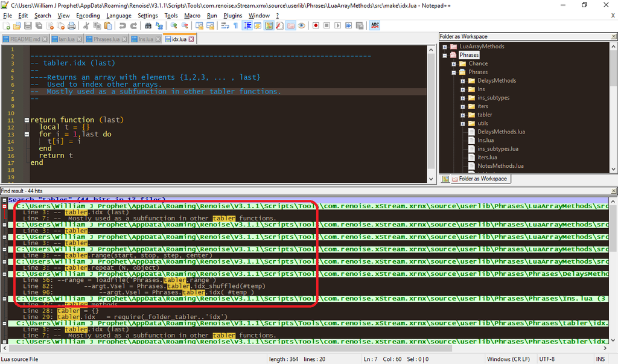618x364 pixels.
Task: Print the document with the Print icon
Action: coord(71,25)
